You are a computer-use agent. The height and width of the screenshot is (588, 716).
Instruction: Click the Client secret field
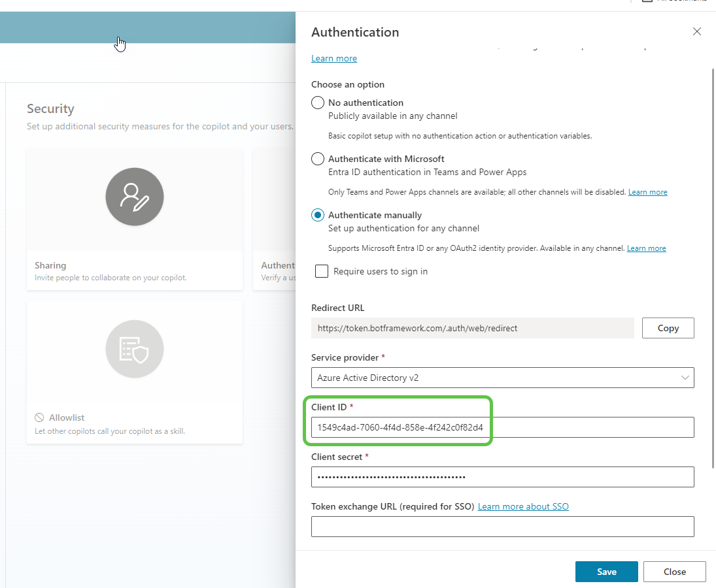502,477
